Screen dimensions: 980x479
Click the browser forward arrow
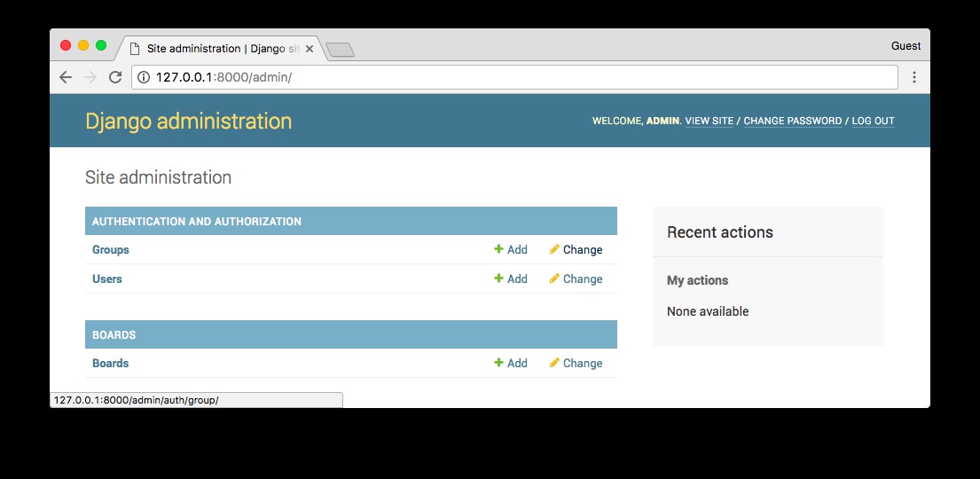click(90, 77)
